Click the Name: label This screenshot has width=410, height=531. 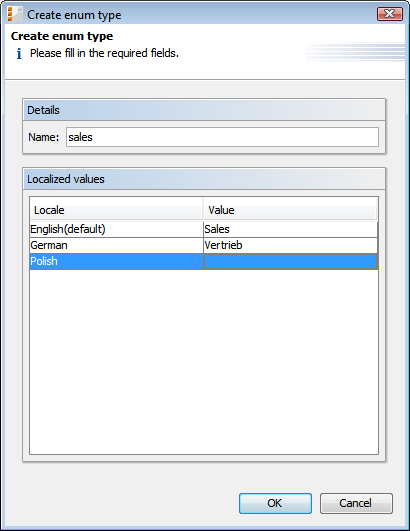tap(44, 137)
